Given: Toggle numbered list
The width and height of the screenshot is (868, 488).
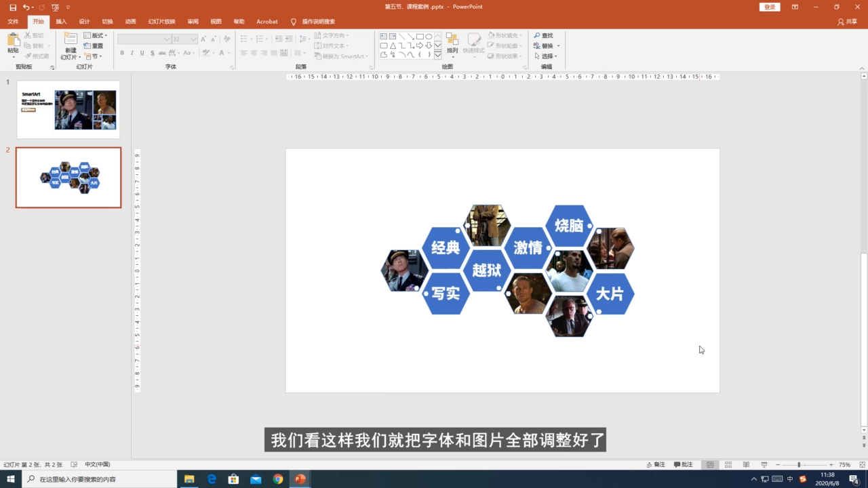Looking at the screenshot, I should coord(260,39).
